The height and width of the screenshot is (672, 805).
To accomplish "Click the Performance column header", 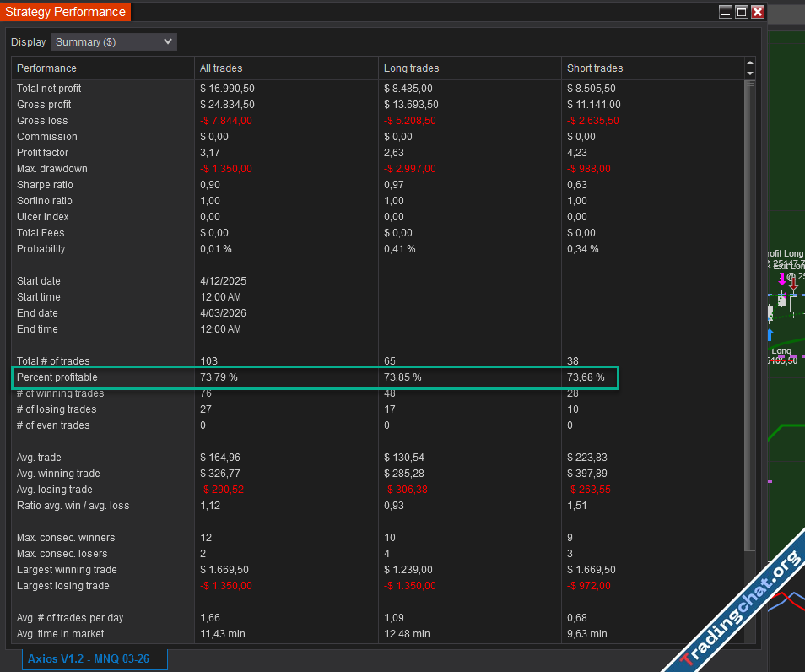I will tap(46, 68).
